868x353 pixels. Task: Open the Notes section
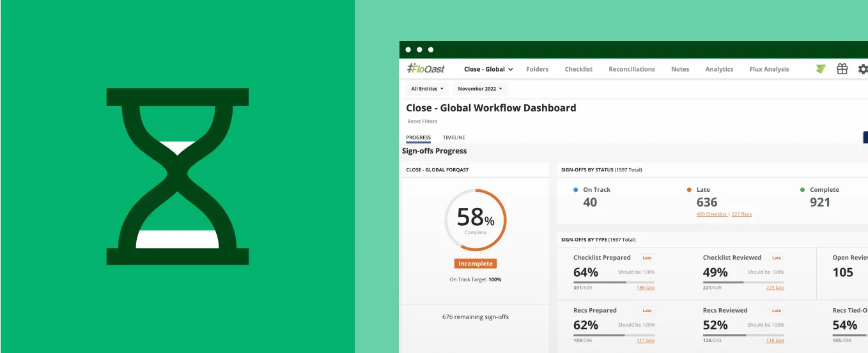pyautogui.click(x=680, y=69)
